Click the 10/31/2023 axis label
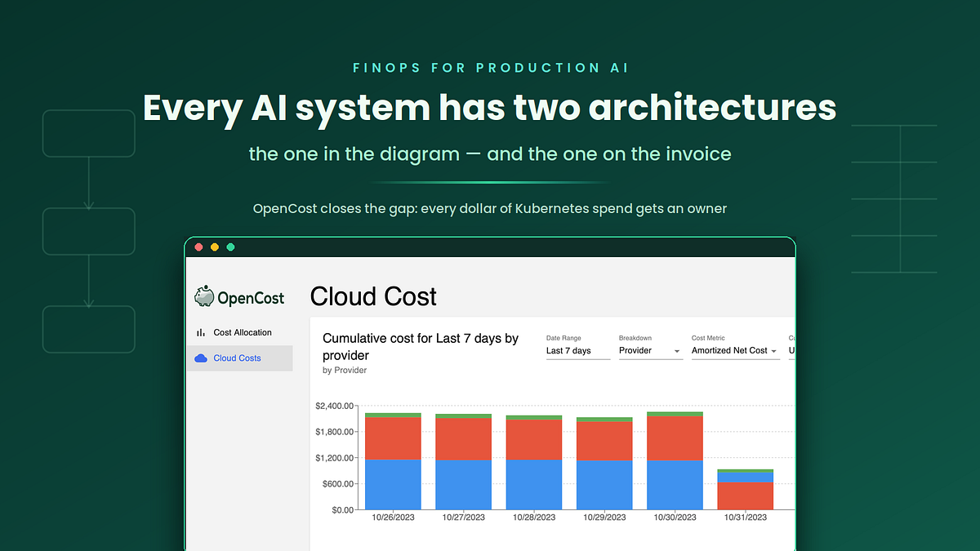Viewport: 980px width, 551px height. click(x=746, y=517)
